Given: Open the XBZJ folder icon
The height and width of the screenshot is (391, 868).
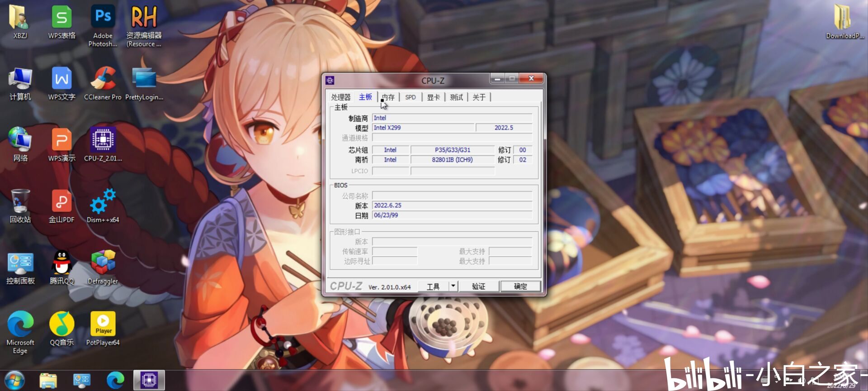Looking at the screenshot, I should (x=20, y=21).
